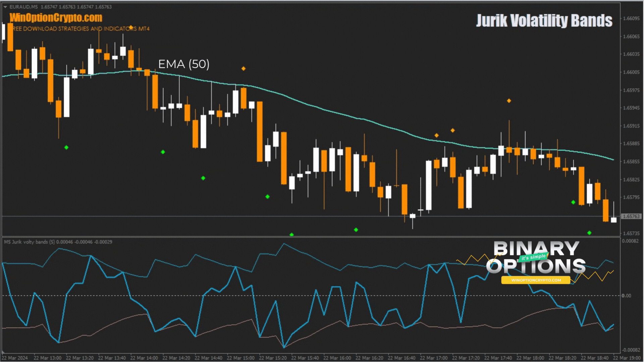This screenshot has width=644, height=362.
Task: Select the green diamond near the 1.65735 price label
Action: click(589, 233)
